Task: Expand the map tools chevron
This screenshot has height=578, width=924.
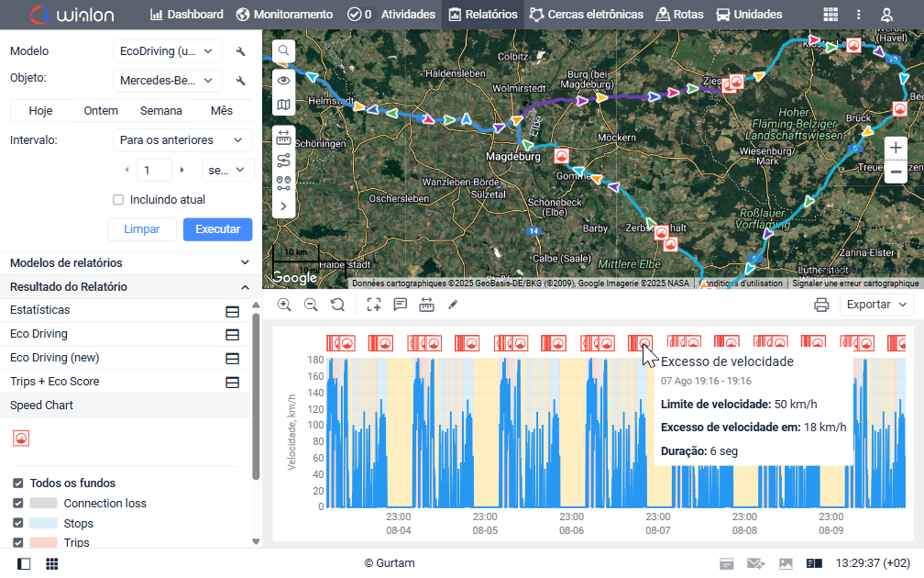Action: (x=283, y=206)
